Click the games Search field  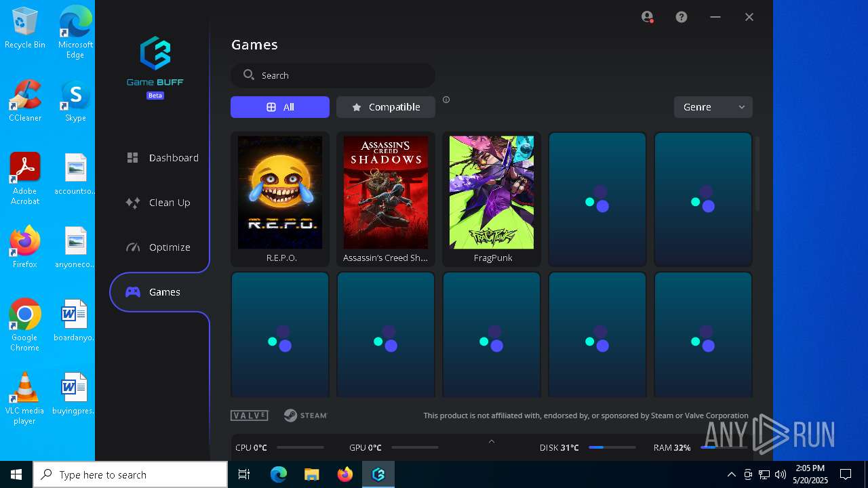point(333,75)
